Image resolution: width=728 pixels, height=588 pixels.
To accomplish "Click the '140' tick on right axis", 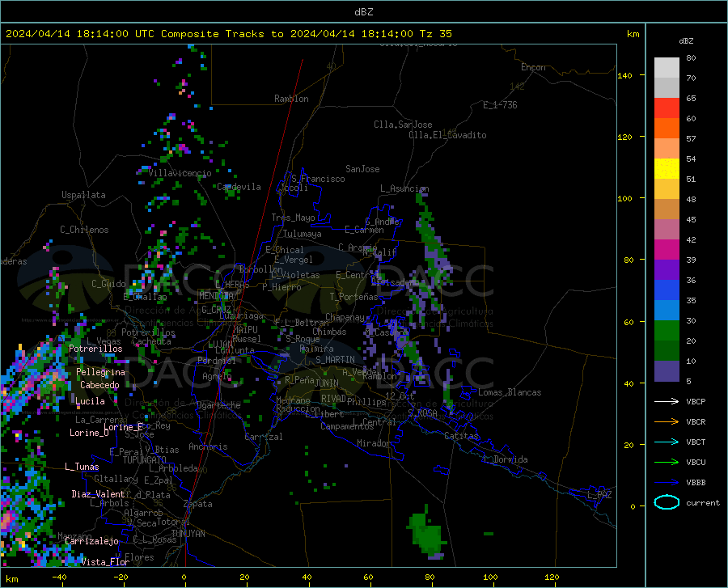I will pos(624,76).
